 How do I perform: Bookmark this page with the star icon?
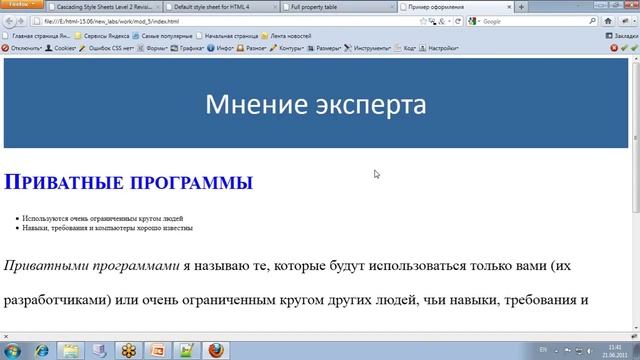point(423,21)
